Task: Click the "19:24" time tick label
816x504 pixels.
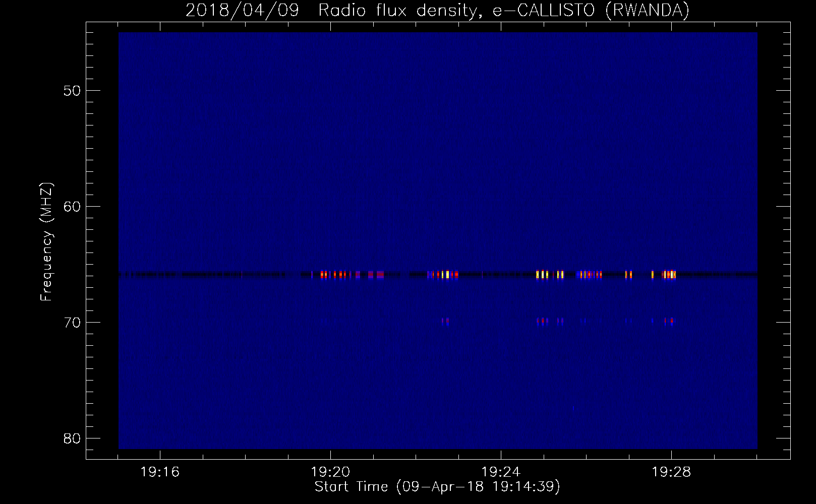Action: (x=501, y=472)
